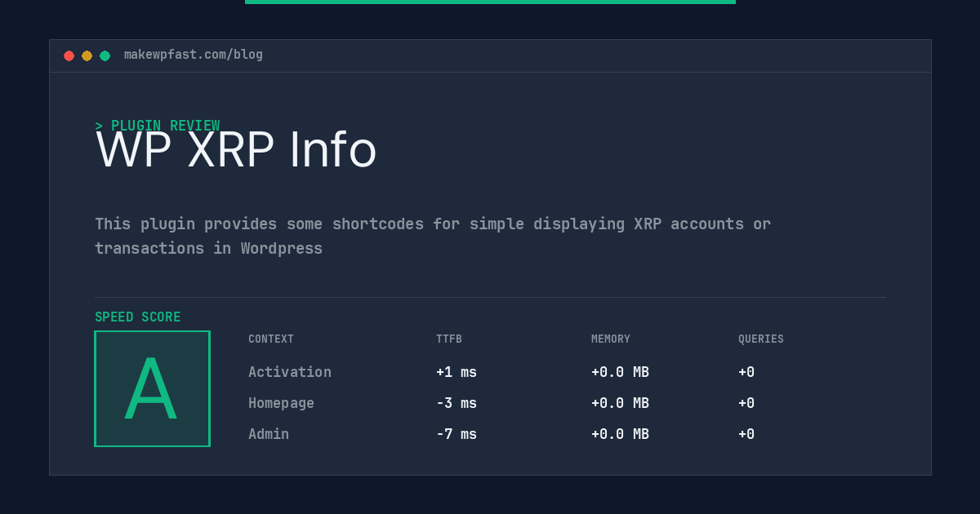Click the plugin description paragraph
This screenshot has width=980, height=514.
tap(433, 236)
